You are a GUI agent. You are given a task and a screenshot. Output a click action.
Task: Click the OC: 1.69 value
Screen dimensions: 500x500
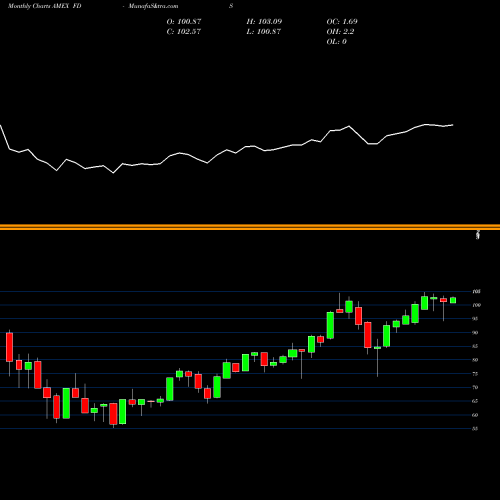coord(342,22)
